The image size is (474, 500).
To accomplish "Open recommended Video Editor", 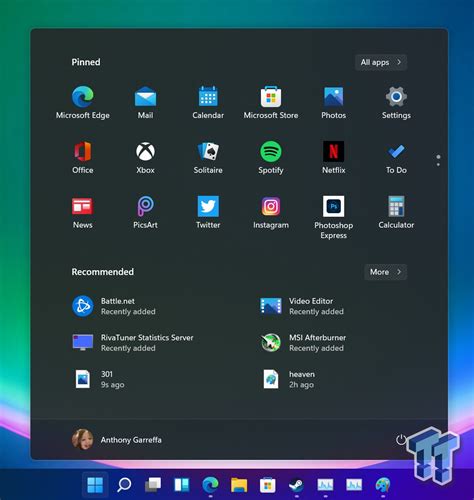I will [x=302, y=306].
